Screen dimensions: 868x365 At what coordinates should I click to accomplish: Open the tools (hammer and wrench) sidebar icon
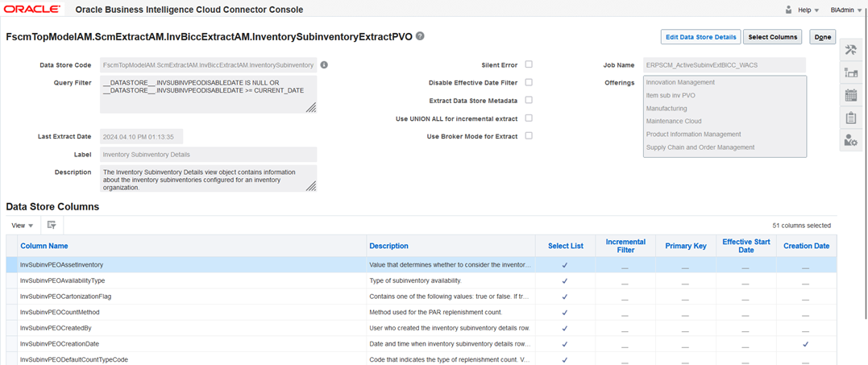[x=851, y=50]
